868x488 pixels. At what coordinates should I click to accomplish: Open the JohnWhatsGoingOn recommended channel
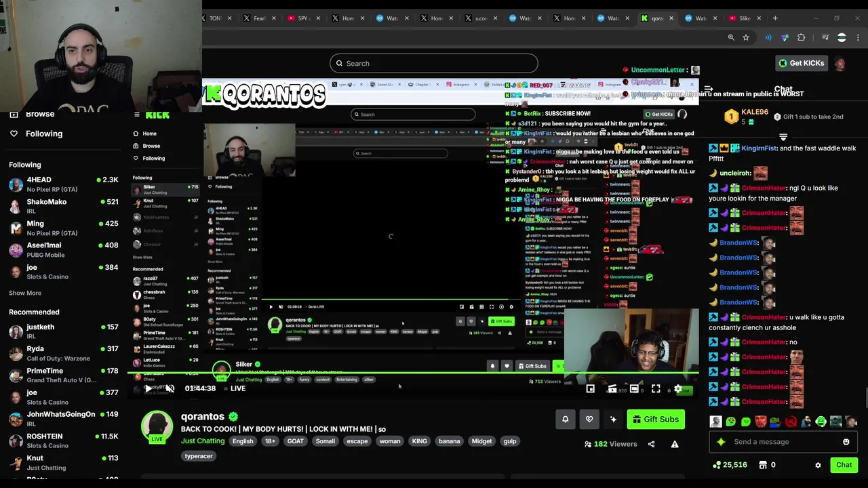point(64,419)
